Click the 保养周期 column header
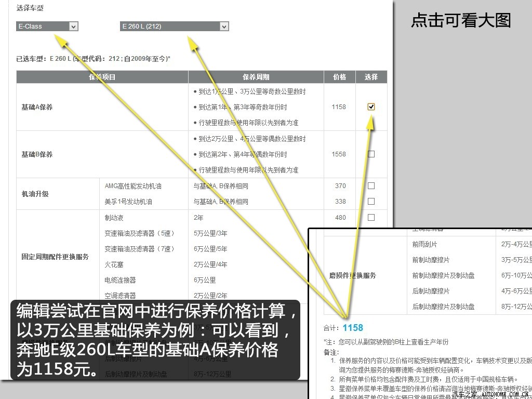532x399 pixels. (256, 77)
